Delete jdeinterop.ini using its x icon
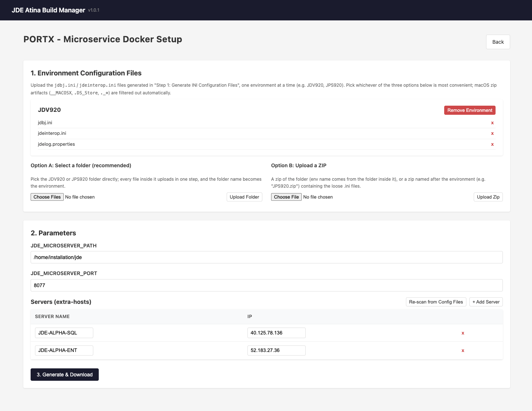This screenshot has width=532, height=411. [492, 133]
